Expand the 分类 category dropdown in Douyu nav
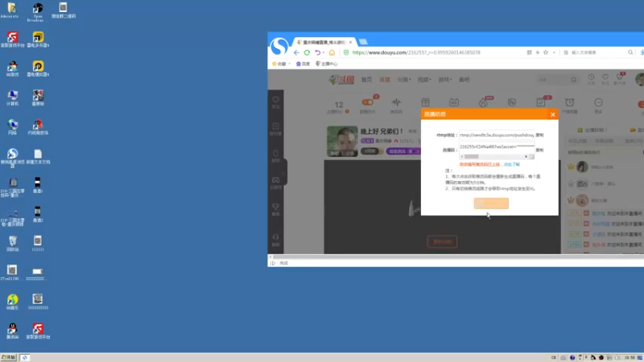The height and width of the screenshot is (362, 644). 404,80
